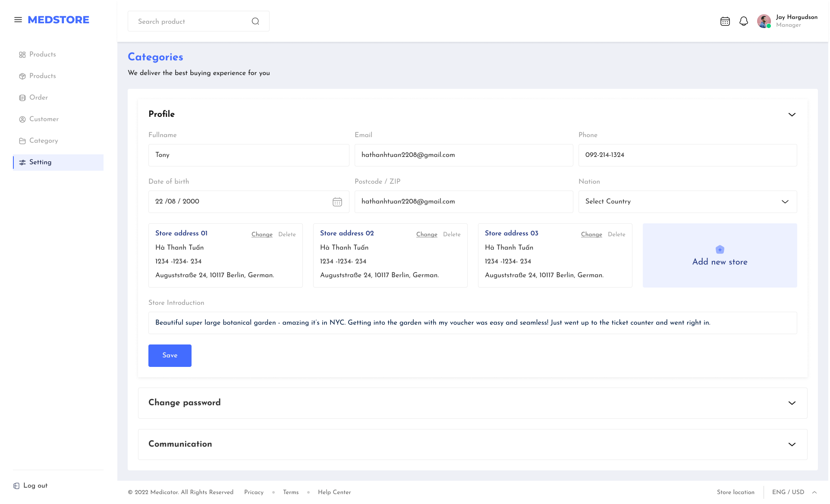The height and width of the screenshot is (504, 830).
Task: Click the search magnifier icon
Action: tap(255, 22)
